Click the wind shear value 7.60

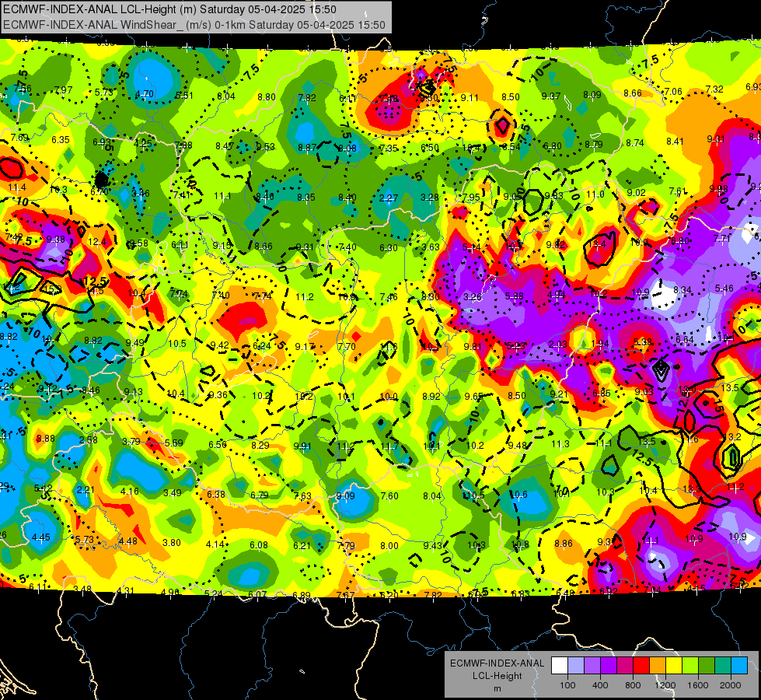[x=389, y=496]
